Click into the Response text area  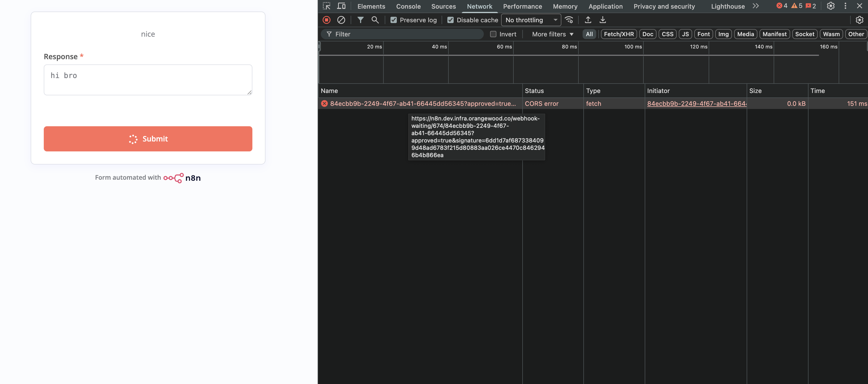coord(148,80)
